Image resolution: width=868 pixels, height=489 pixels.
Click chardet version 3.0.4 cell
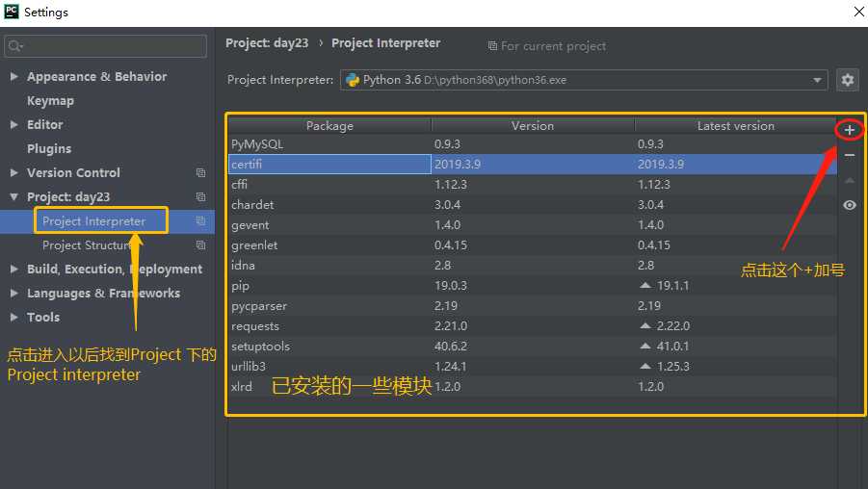tap(533, 205)
